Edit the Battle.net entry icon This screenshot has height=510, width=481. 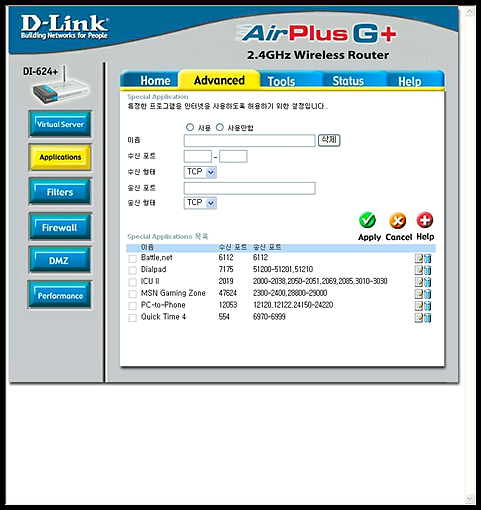coord(419,258)
